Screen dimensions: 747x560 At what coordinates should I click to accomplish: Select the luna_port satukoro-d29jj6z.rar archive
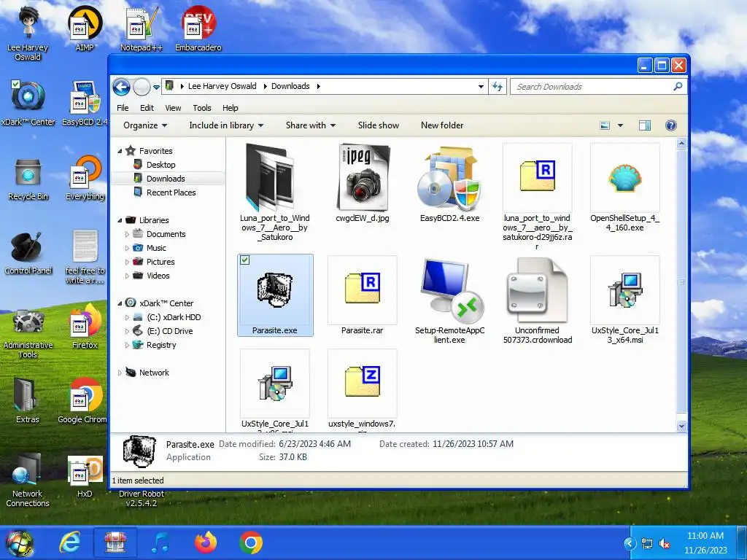pos(537,178)
